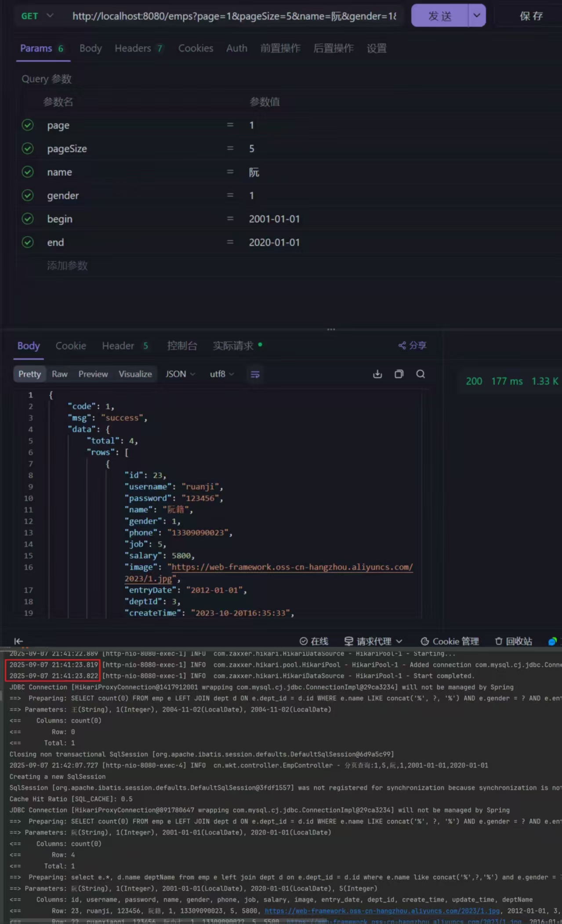Uncheck the gender parameter
The height and width of the screenshot is (924, 562).
[x=28, y=196]
